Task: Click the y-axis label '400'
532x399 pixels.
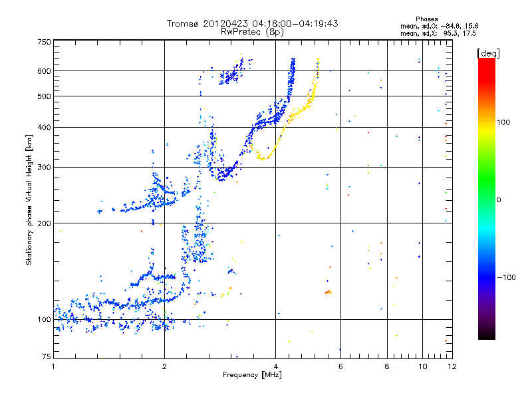Action: (x=44, y=128)
